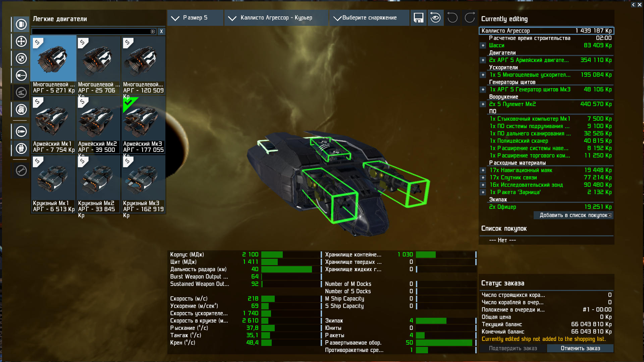Expand the 1x S Многоцелевые ускорители row
The width and height of the screenshot is (644, 362).
pyautogui.click(x=483, y=75)
